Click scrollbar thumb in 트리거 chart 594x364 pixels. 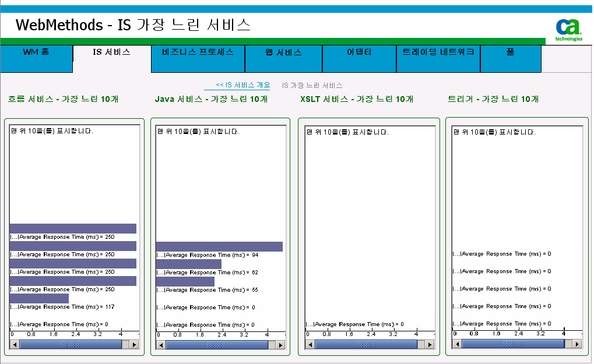click(513, 344)
